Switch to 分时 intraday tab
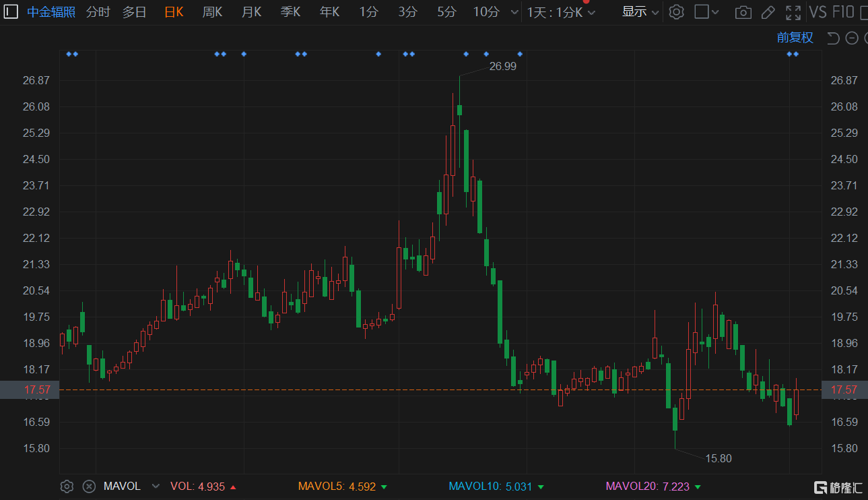The height and width of the screenshot is (500, 868). 98,11
